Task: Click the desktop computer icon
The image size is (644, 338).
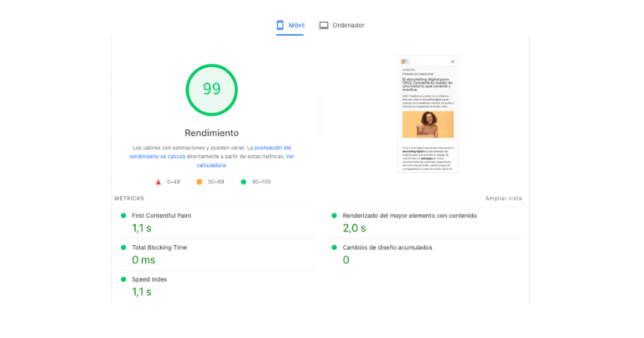Action: click(x=324, y=25)
